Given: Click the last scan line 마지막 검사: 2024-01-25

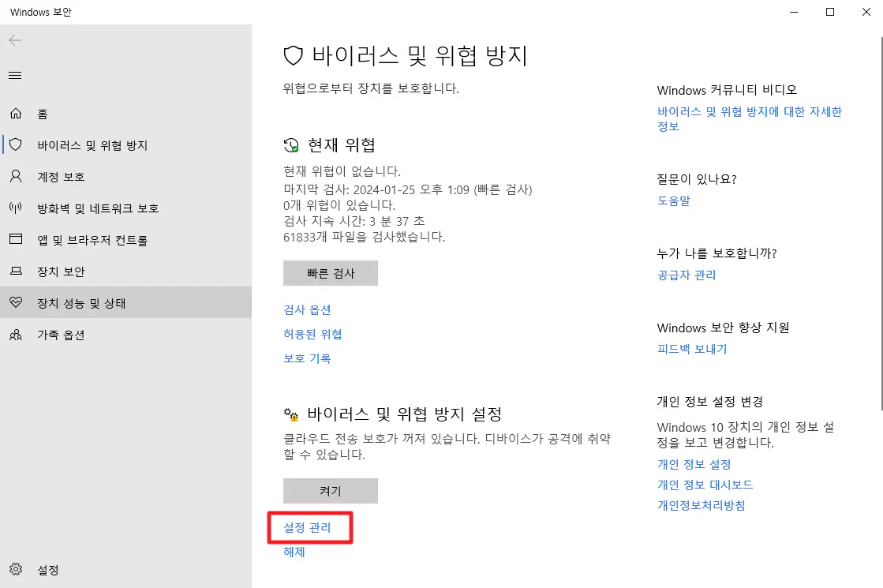Looking at the screenshot, I should pos(408,189).
